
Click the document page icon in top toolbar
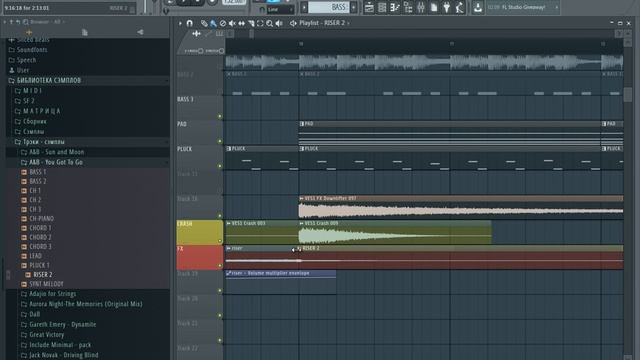[x=434, y=7]
